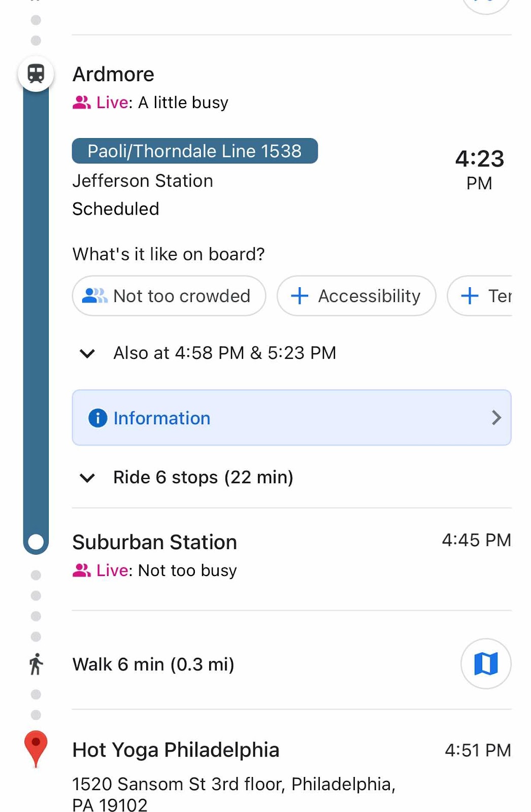This screenshot has width=531, height=812.
Task: Tap the white end-stop circle at Suburban Station
Action: (36, 542)
